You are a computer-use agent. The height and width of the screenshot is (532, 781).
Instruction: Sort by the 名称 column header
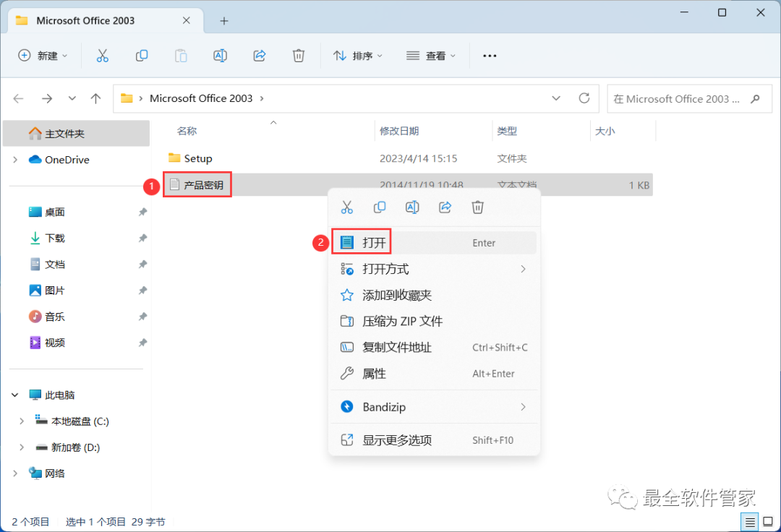pyautogui.click(x=187, y=131)
